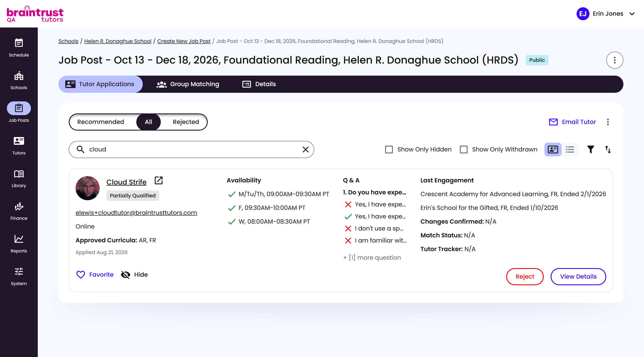Open Job Posts from the sidebar
Image resolution: width=644 pixels, height=357 pixels.
click(19, 113)
